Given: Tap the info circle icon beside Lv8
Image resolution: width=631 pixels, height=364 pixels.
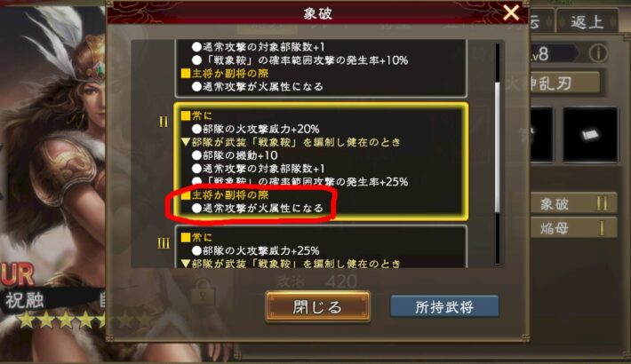Looking at the screenshot, I should pyautogui.click(x=598, y=52).
